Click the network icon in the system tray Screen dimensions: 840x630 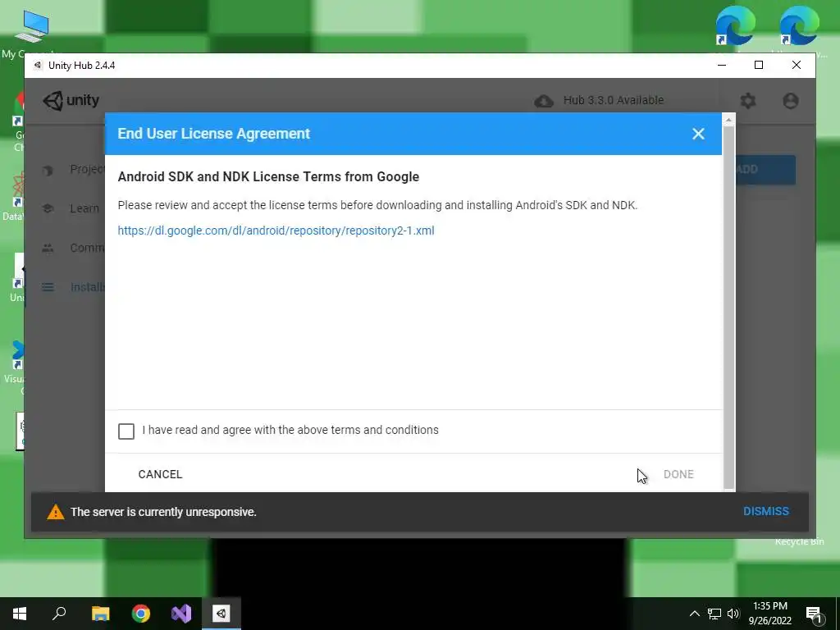tap(714, 614)
